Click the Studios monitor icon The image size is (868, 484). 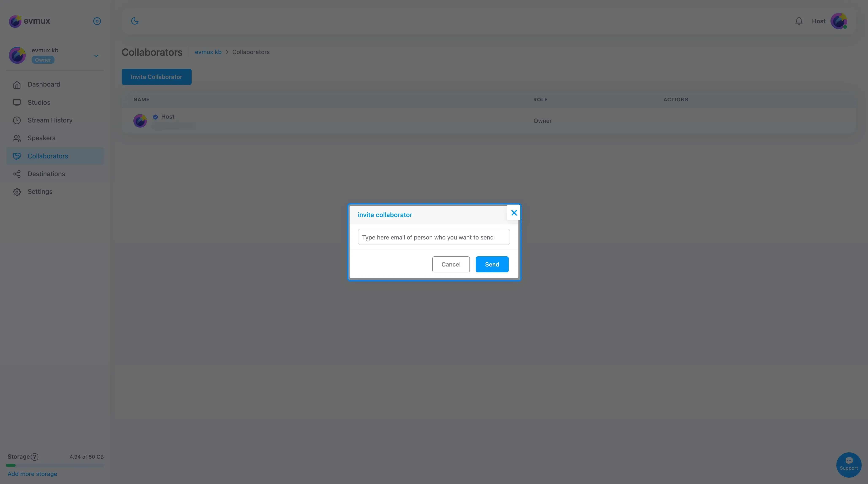[x=17, y=102]
